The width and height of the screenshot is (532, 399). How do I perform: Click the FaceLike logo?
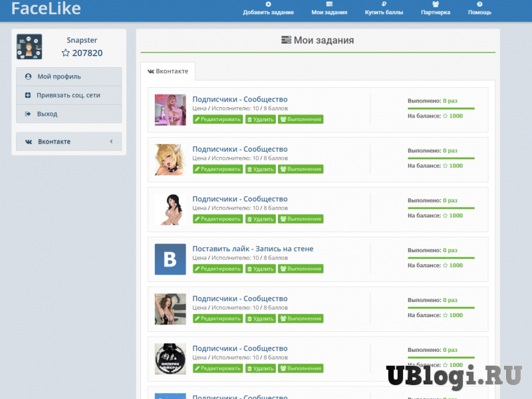46,9
